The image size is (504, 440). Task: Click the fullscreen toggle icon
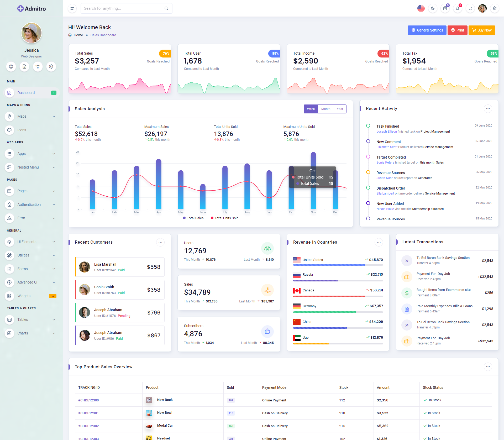point(470,8)
